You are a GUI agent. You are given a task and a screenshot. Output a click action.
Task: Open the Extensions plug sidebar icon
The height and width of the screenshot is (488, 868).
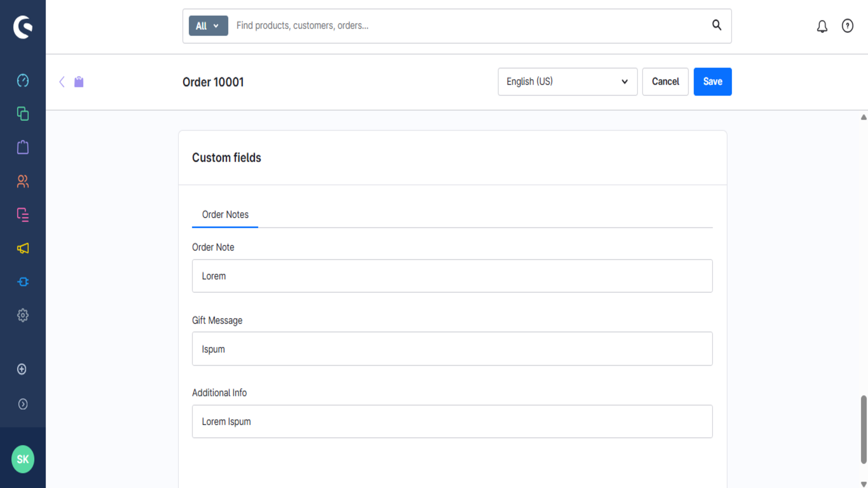(23, 282)
